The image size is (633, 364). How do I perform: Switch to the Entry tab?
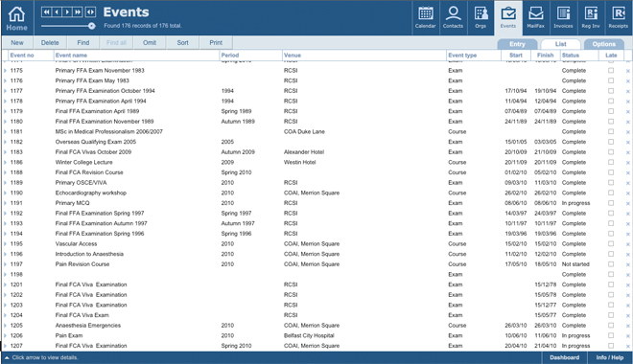click(x=517, y=44)
